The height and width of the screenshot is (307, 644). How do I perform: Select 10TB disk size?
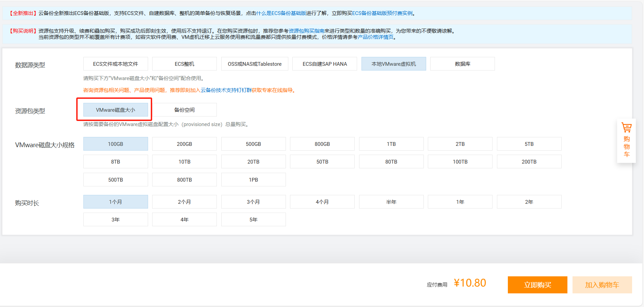(x=184, y=162)
